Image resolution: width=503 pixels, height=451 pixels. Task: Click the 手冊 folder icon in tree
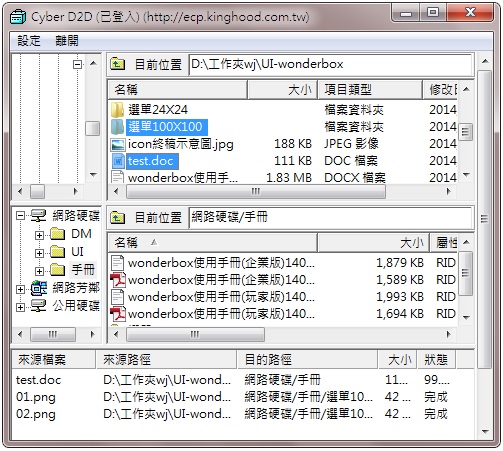tap(57, 269)
